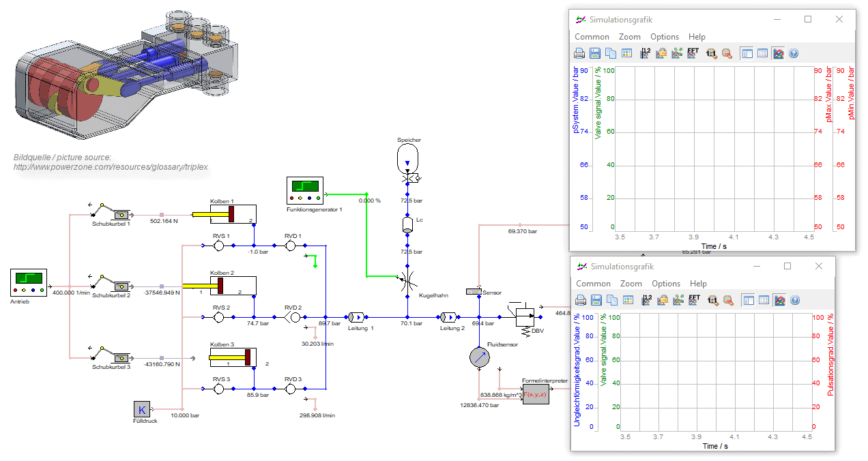The width and height of the screenshot is (868, 461).
Task: Open Zoom menu in Pulsationsgrad plot window
Action: (x=631, y=284)
